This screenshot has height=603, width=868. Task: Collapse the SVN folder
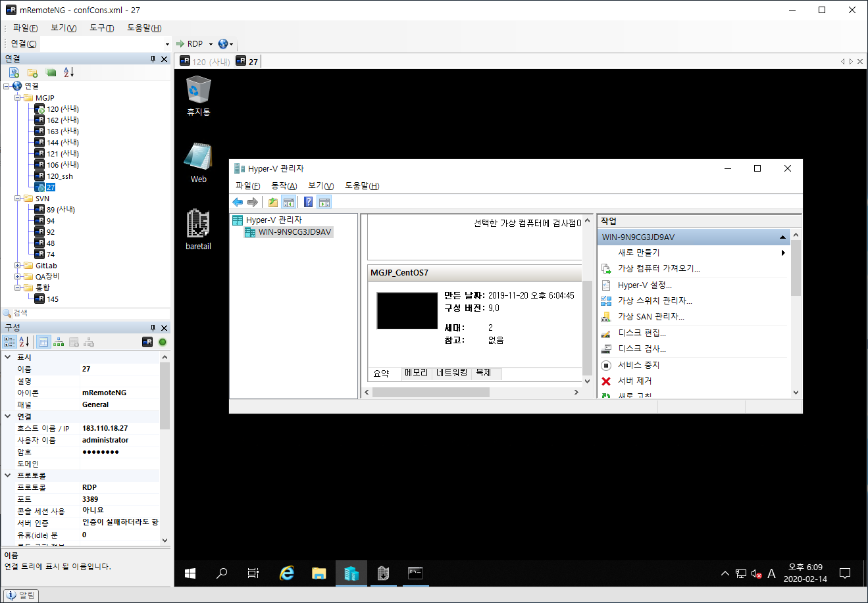18,199
